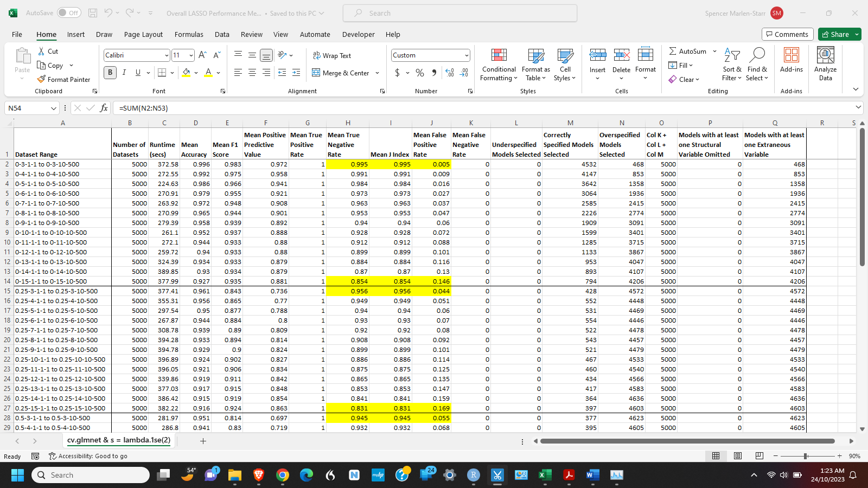The height and width of the screenshot is (488, 868).
Task: Click Accessibility: Good to go status
Action: point(88,456)
